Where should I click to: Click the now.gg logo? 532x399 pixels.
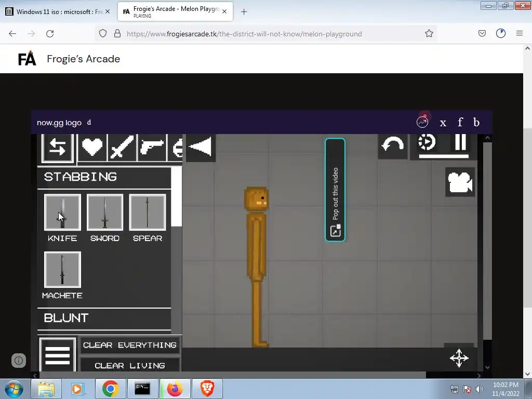click(x=59, y=123)
